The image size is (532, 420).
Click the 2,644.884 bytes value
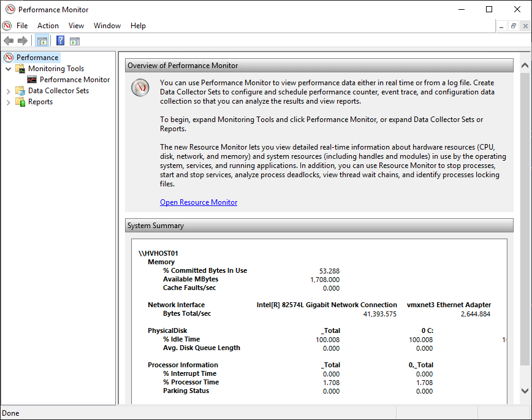[x=476, y=314]
